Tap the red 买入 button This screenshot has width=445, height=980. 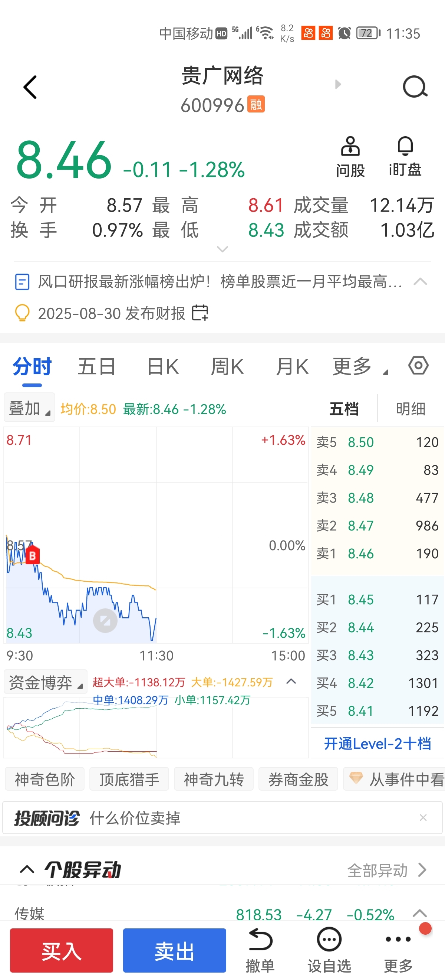62,950
